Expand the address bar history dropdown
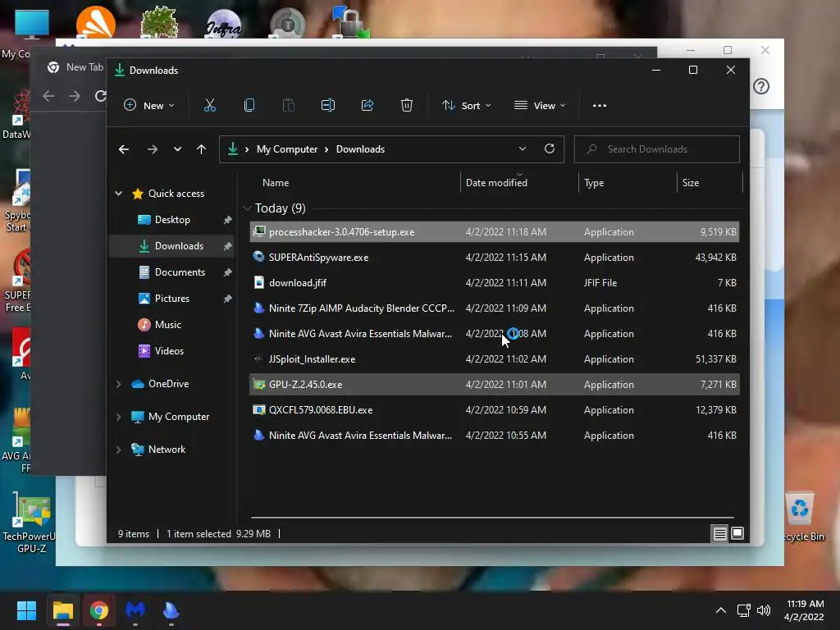 [523, 149]
